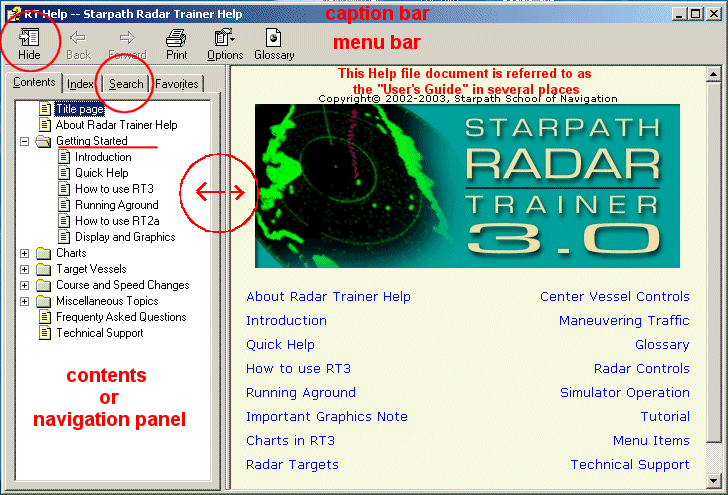Viewport: 728px width, 495px height.
Task: Click the Technical Support tree page icon
Action: coord(45,333)
